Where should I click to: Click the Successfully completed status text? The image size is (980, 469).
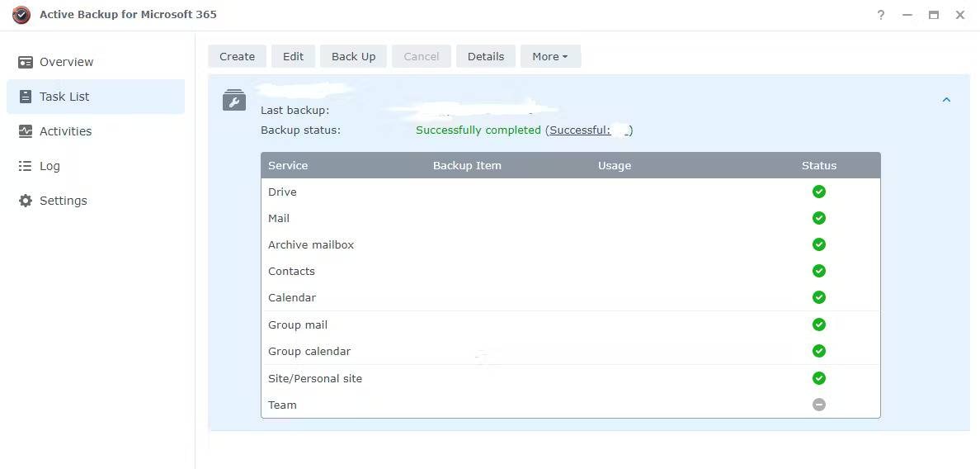click(478, 130)
